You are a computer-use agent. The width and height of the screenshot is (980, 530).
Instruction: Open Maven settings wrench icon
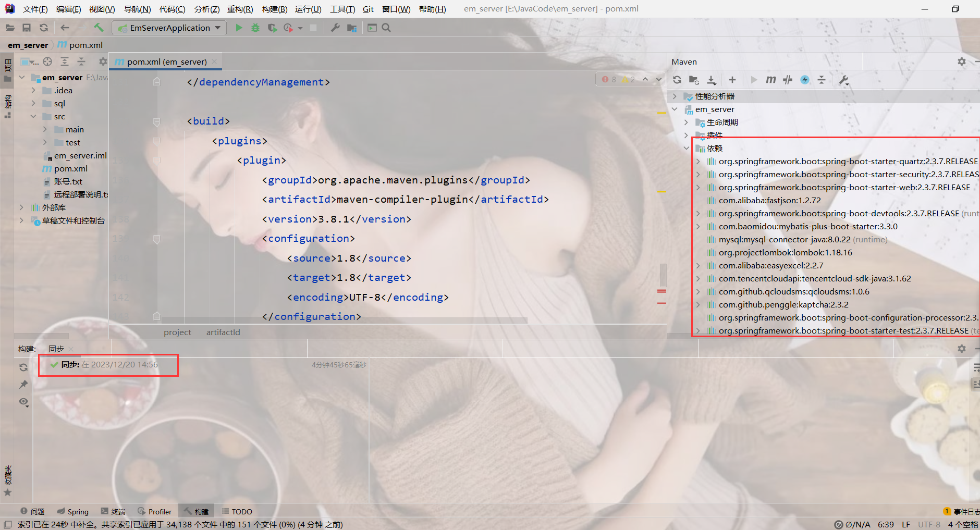(x=844, y=80)
